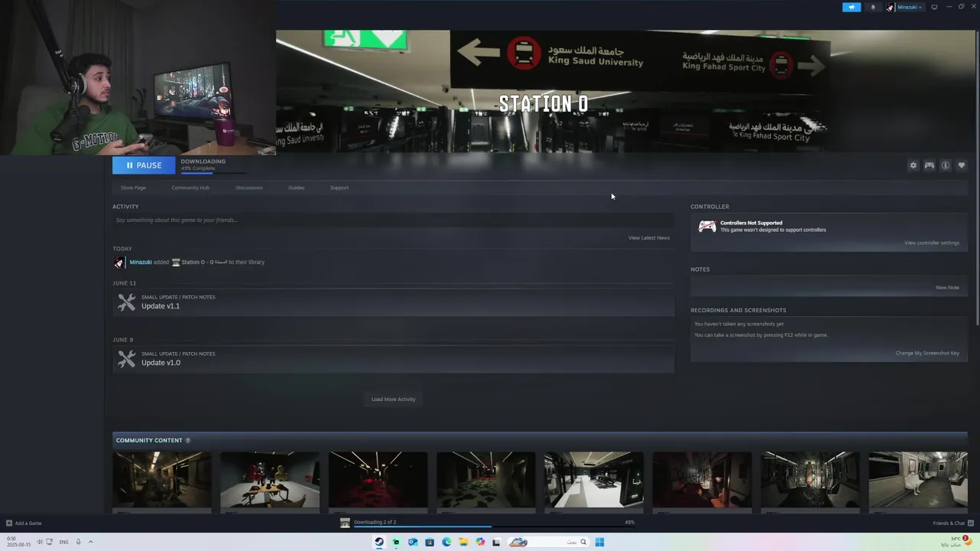Click microphone icon in system tray
The image size is (980, 551).
[x=78, y=542]
